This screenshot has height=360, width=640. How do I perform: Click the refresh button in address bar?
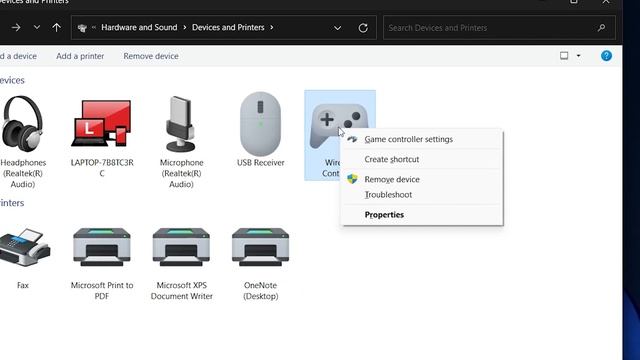[x=363, y=28]
